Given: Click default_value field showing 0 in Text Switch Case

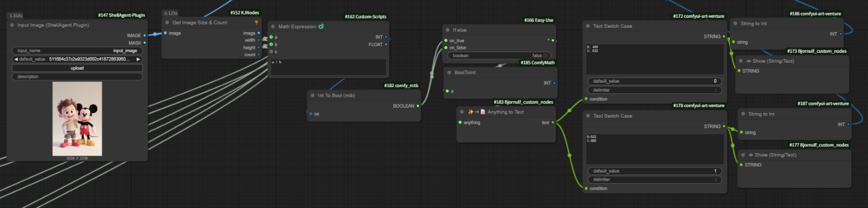Looking at the screenshot, I should 654,81.
